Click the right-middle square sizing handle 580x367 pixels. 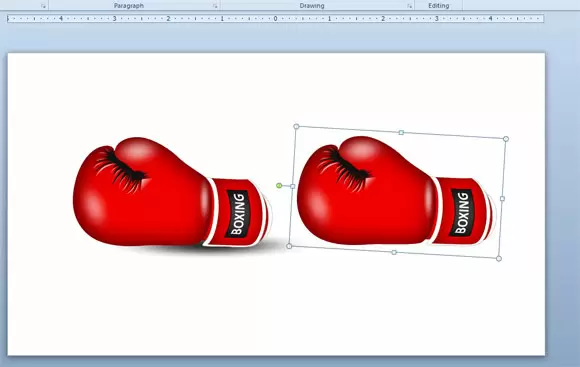pyautogui.click(x=502, y=199)
